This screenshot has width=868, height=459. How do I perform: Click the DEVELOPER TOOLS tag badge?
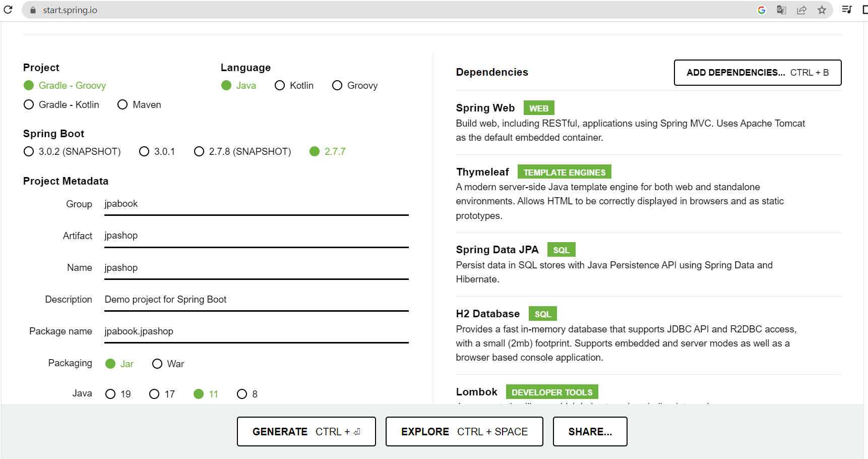552,392
